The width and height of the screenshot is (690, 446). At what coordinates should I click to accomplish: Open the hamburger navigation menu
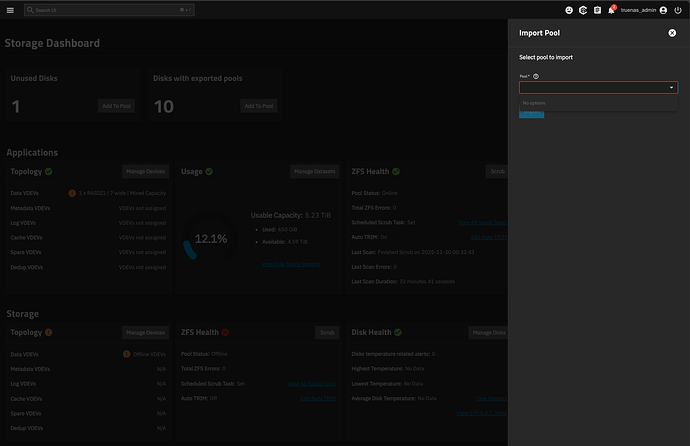(9, 9)
